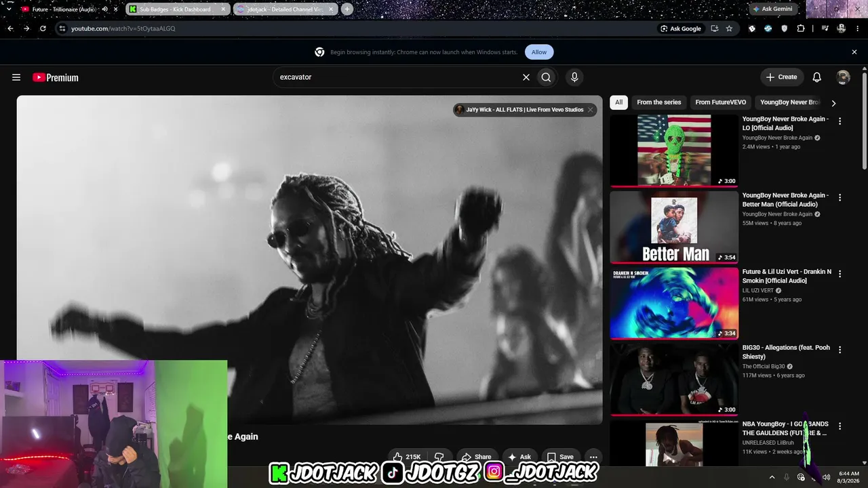
Task: Open the Better Man video thumbnail
Action: pyautogui.click(x=674, y=227)
